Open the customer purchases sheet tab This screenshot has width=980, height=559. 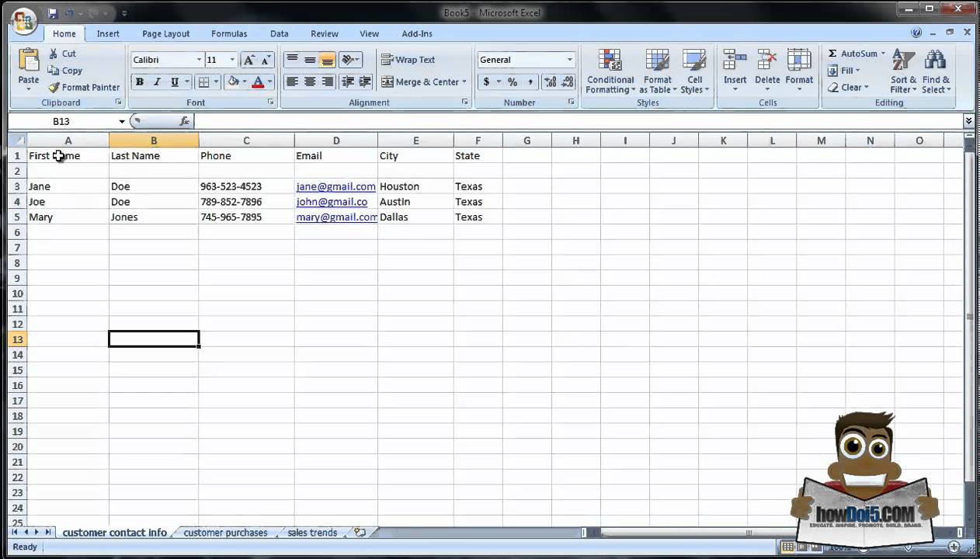[x=225, y=533]
